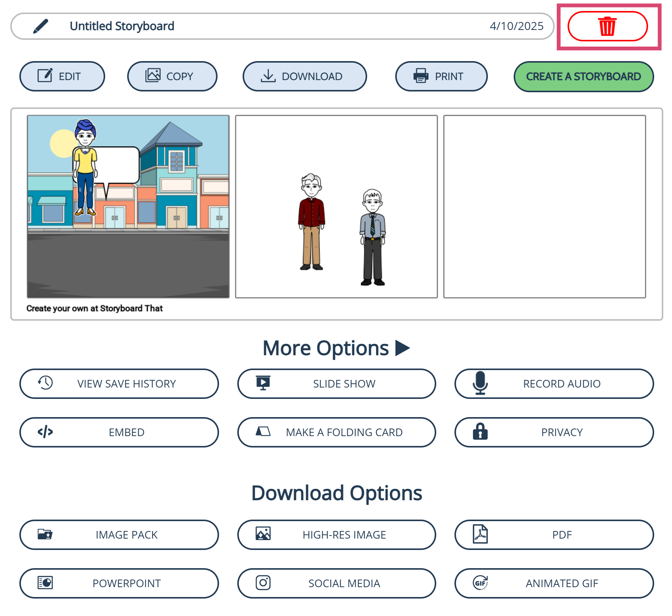Expand the More Options arrow
This screenshot has height=616, width=672.
402,348
